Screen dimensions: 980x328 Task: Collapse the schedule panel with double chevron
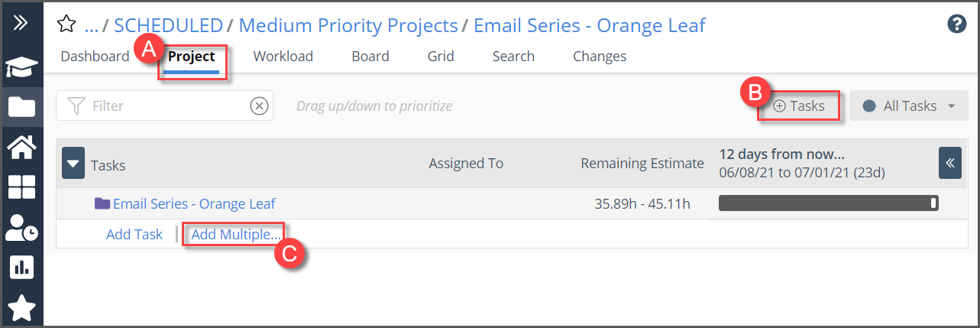click(x=950, y=163)
